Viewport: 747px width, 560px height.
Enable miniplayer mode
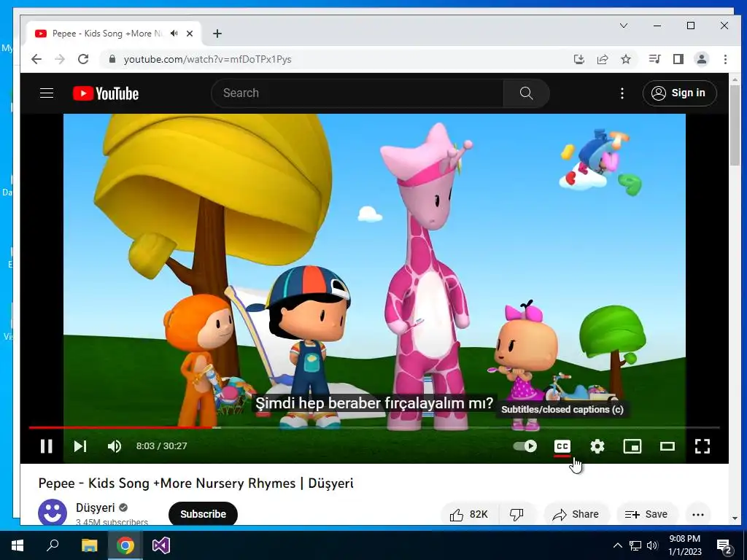(x=632, y=446)
